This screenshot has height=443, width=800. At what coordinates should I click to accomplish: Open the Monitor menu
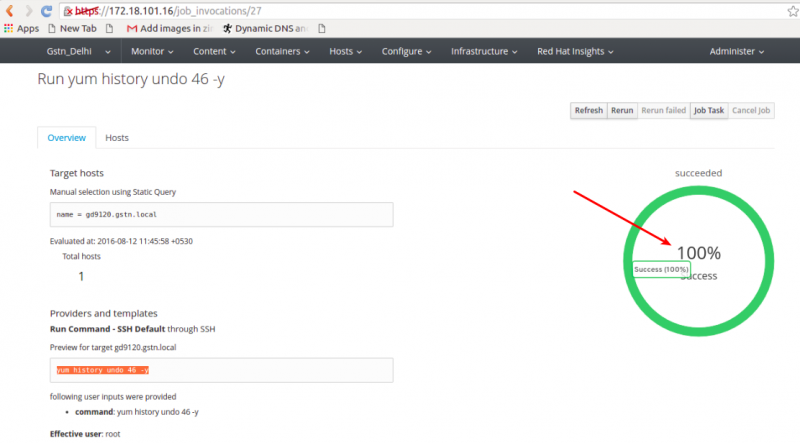pyautogui.click(x=152, y=51)
